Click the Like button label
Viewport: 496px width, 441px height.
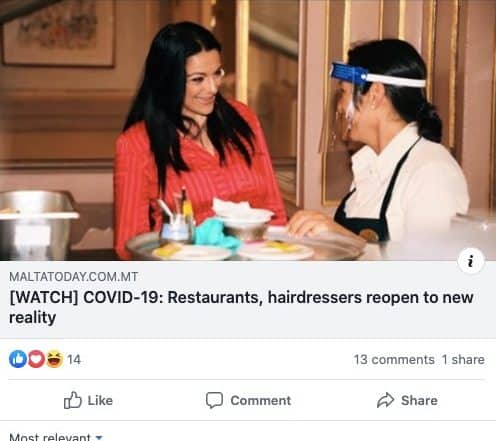click(x=100, y=400)
